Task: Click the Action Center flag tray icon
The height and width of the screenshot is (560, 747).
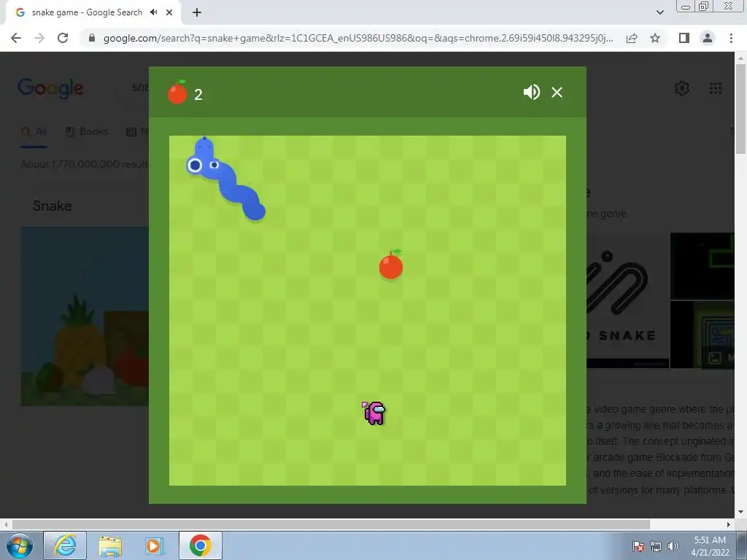Action: [638, 546]
